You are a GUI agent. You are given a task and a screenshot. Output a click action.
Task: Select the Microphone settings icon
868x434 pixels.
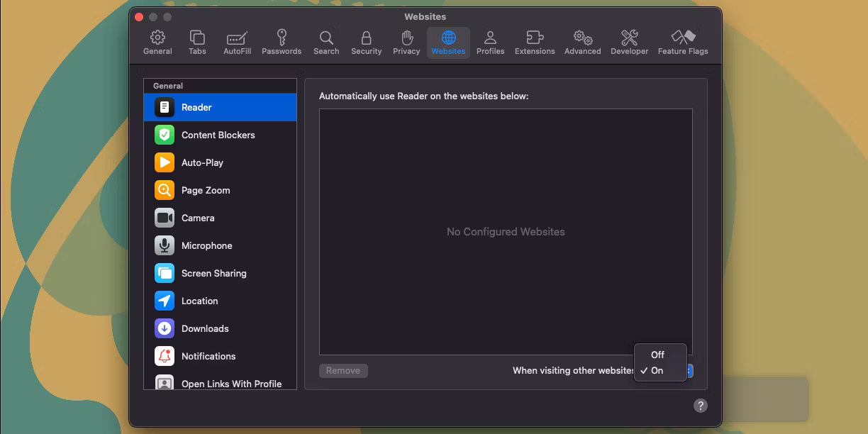164,245
